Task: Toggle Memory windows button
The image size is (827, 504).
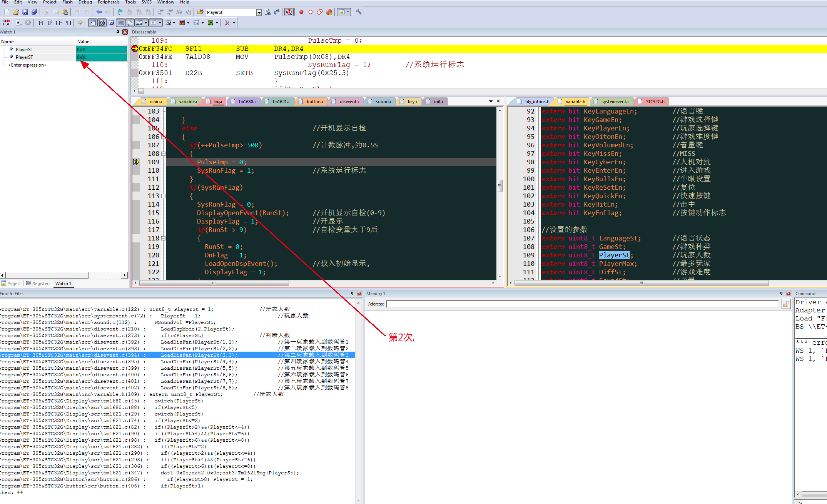Action: coord(154,23)
